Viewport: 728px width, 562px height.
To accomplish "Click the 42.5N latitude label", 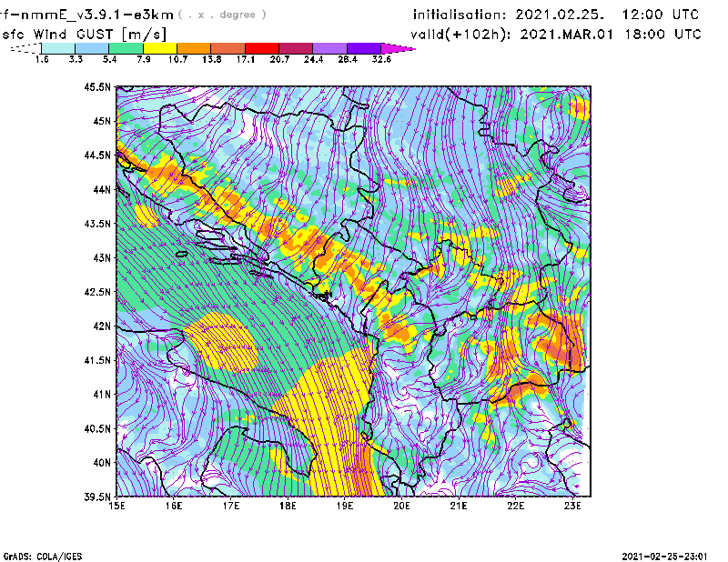I will 97,292.
